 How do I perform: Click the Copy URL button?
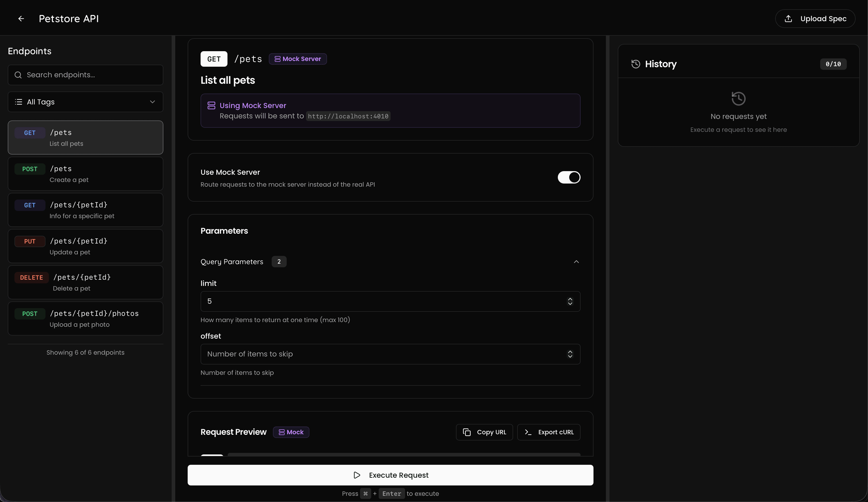tap(484, 432)
